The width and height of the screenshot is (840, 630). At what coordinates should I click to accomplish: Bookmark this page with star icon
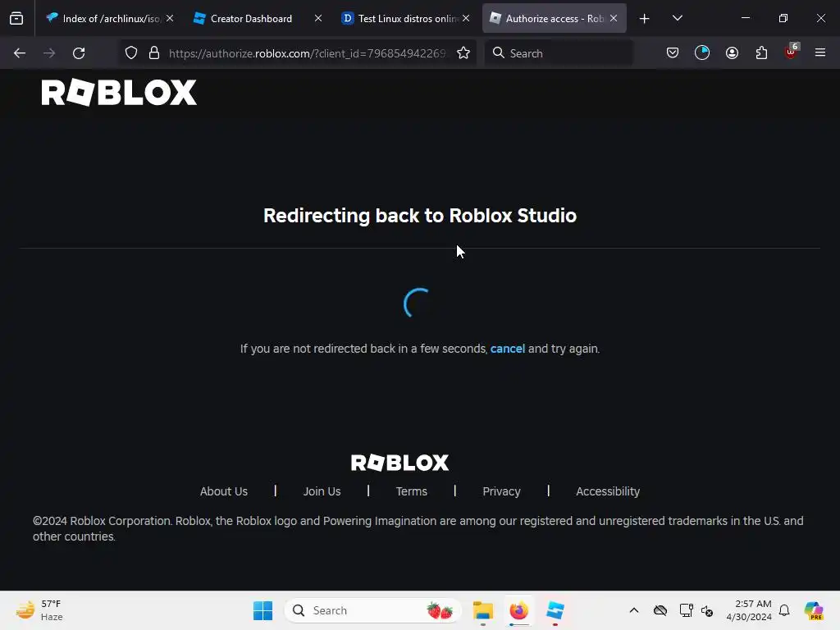coord(463,53)
